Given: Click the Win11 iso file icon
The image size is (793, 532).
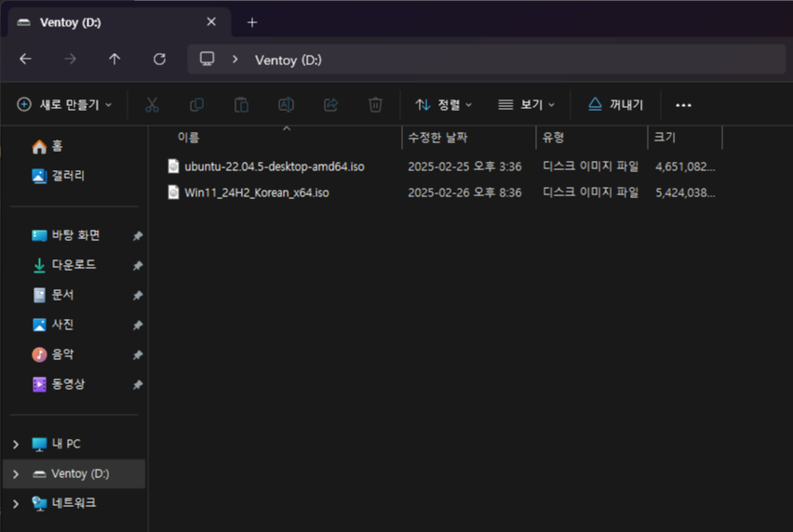Looking at the screenshot, I should click(x=173, y=193).
